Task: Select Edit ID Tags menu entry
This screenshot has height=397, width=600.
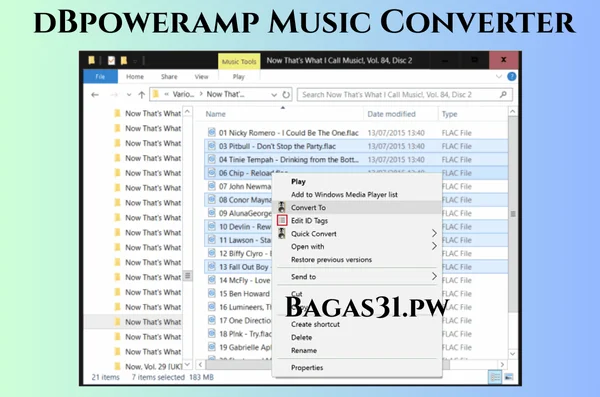Action: point(358,221)
